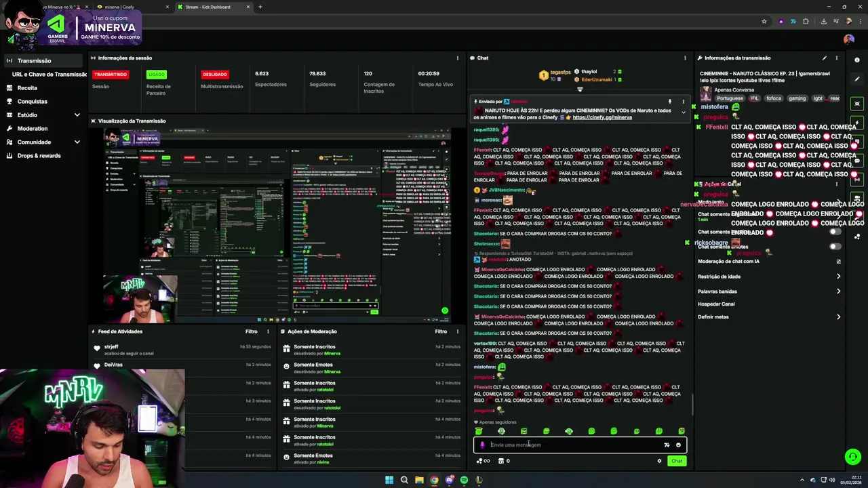Open Feed de Atividades options menu
Screen dimensions: 868x488
pyautogui.click(x=268, y=331)
